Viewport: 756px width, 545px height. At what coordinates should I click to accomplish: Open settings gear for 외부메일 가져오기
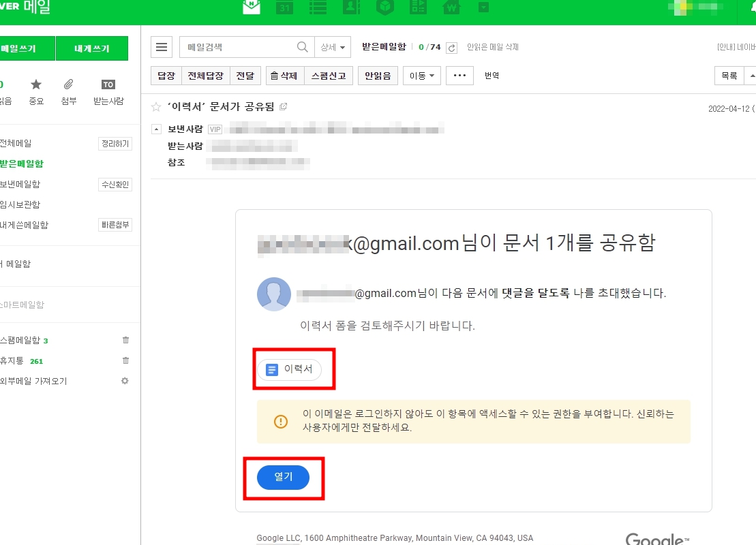pyautogui.click(x=125, y=381)
